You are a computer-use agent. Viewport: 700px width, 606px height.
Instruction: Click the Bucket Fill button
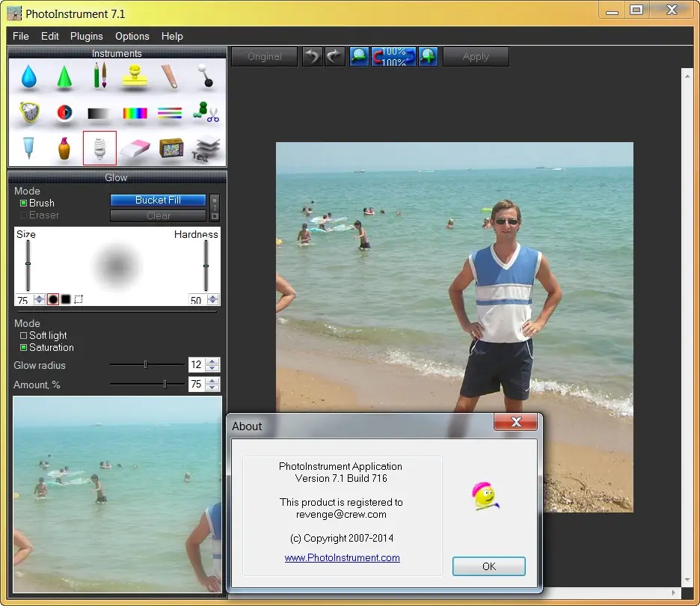(158, 200)
